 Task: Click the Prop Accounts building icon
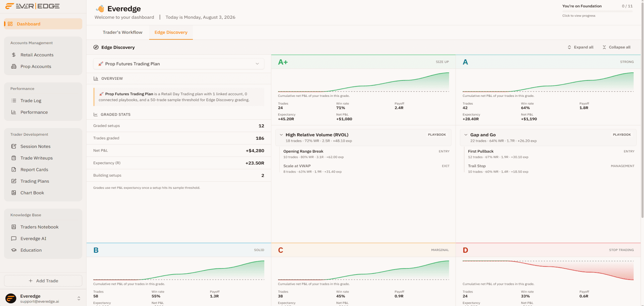coord(14,66)
